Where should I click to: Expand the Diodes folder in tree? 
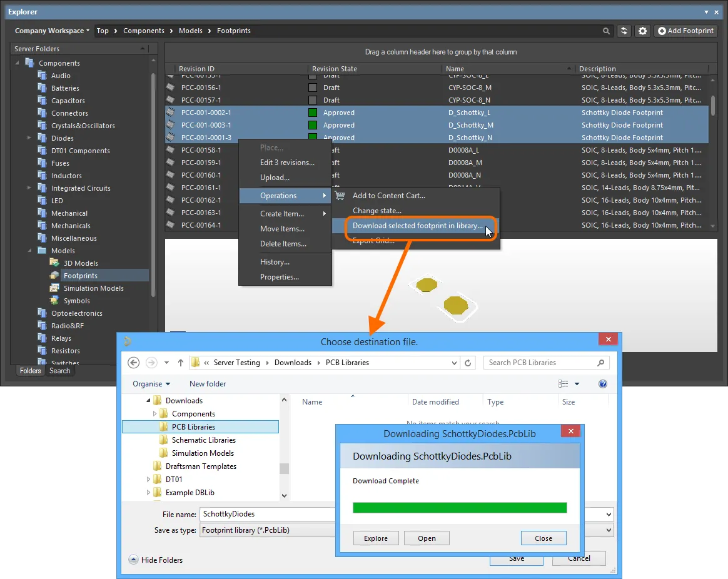[x=29, y=138]
